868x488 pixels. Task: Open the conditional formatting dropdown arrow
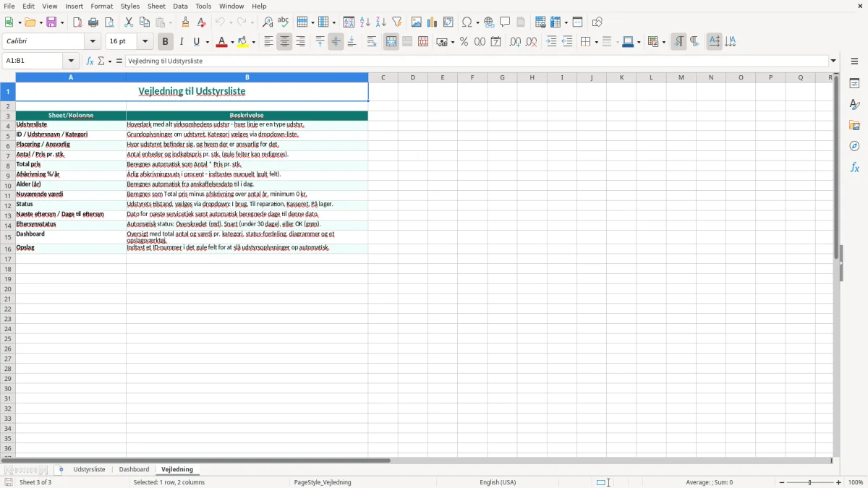(x=663, y=42)
